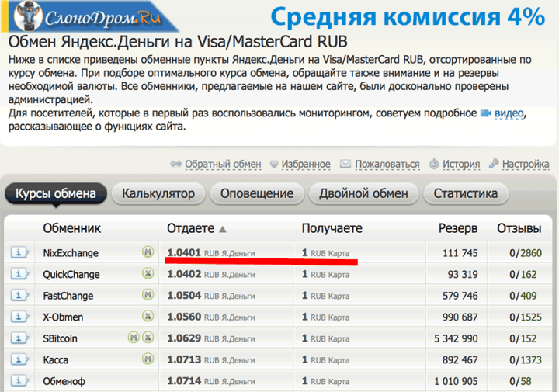Switch to Курсы обмена tab
Screen dimensions: 559x392
(56, 193)
